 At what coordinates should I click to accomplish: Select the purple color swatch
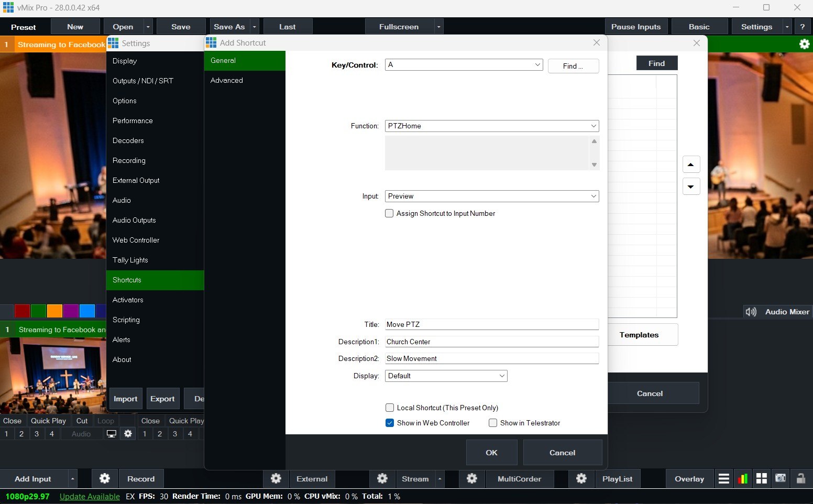(x=71, y=311)
